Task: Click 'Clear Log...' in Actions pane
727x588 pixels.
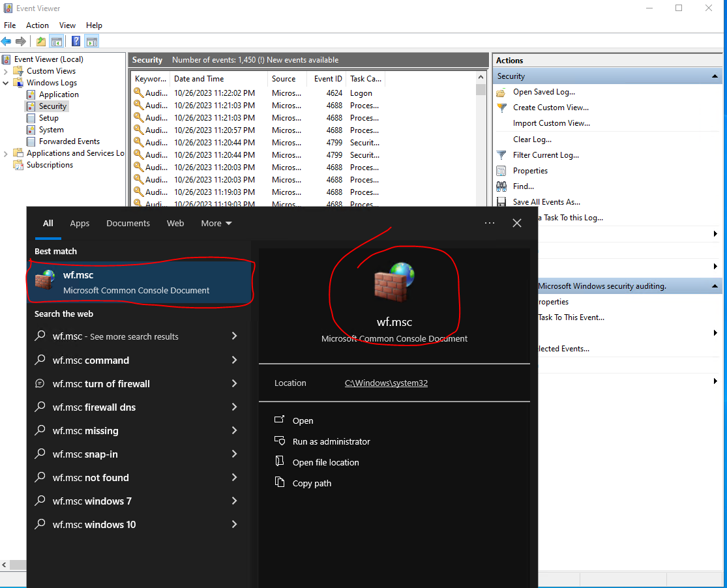Action: coord(532,140)
